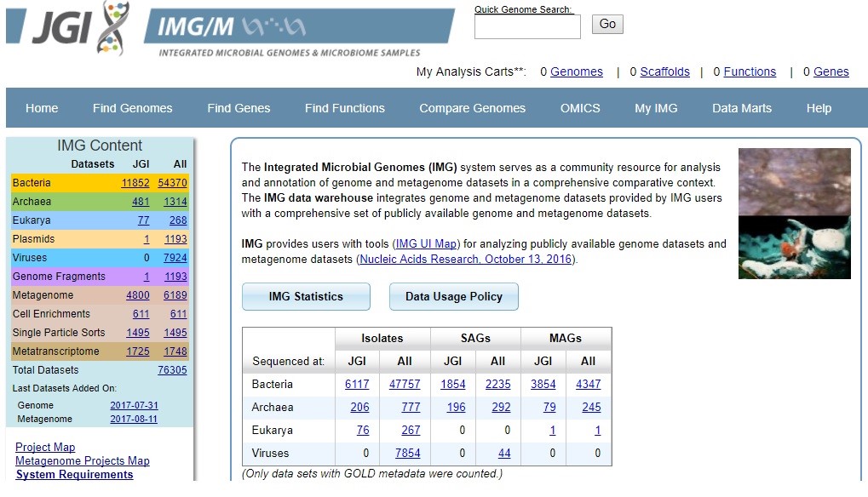Open Archaea Isolates All count 777

[411, 408]
